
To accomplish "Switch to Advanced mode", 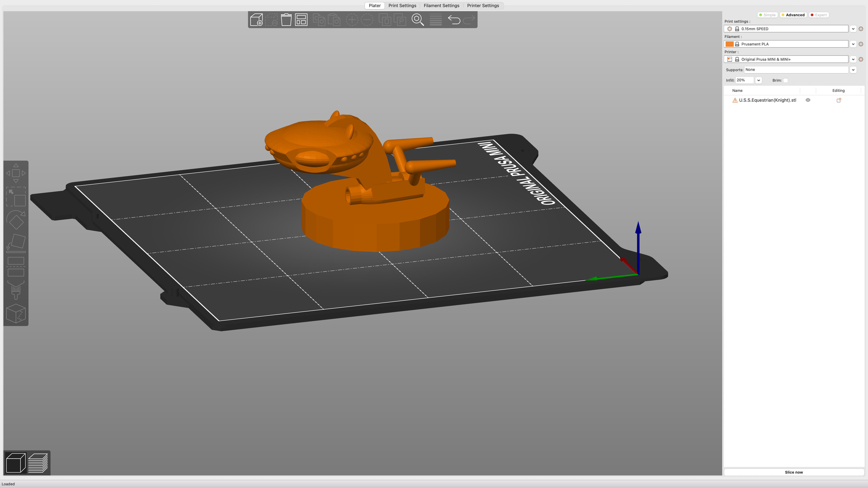I will tap(793, 15).
